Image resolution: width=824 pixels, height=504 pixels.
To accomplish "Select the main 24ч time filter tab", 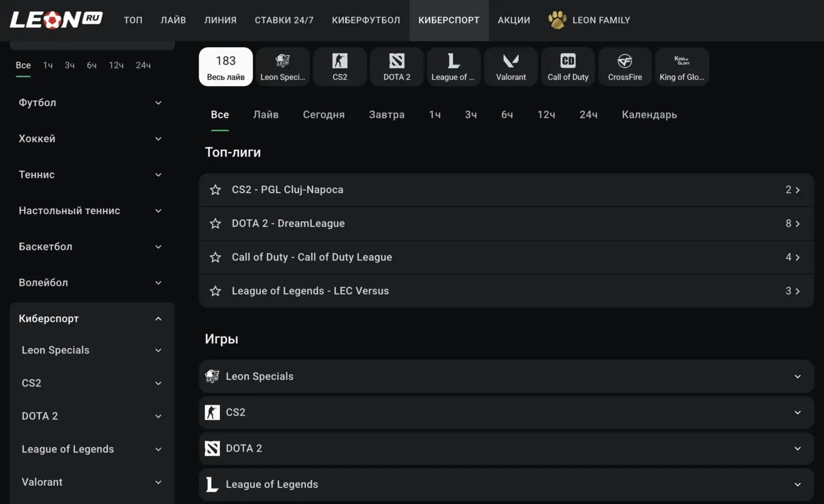I will [588, 115].
